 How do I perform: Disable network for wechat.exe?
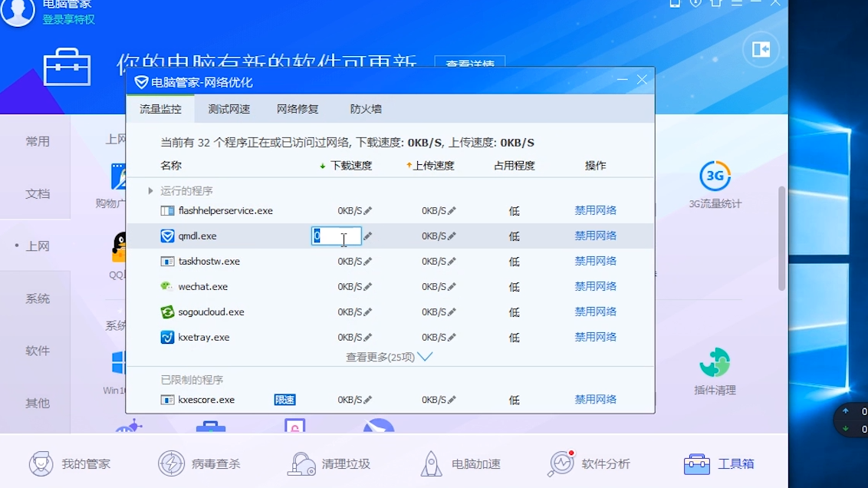[x=596, y=287]
